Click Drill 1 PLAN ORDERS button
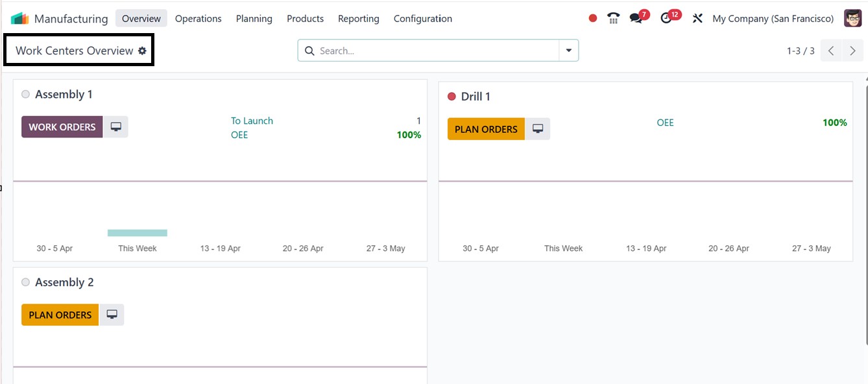The width and height of the screenshot is (868, 384). point(486,129)
